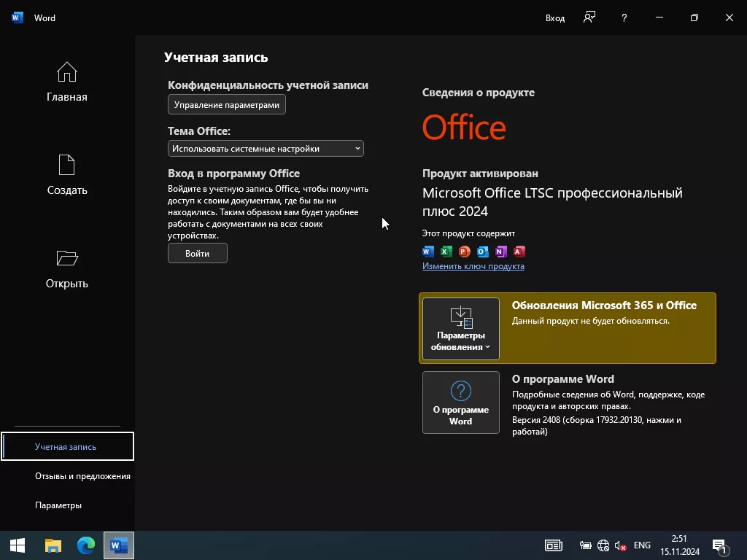Click the feedback person icon in title bar
Screen dimensions: 747x560
click(589, 17)
